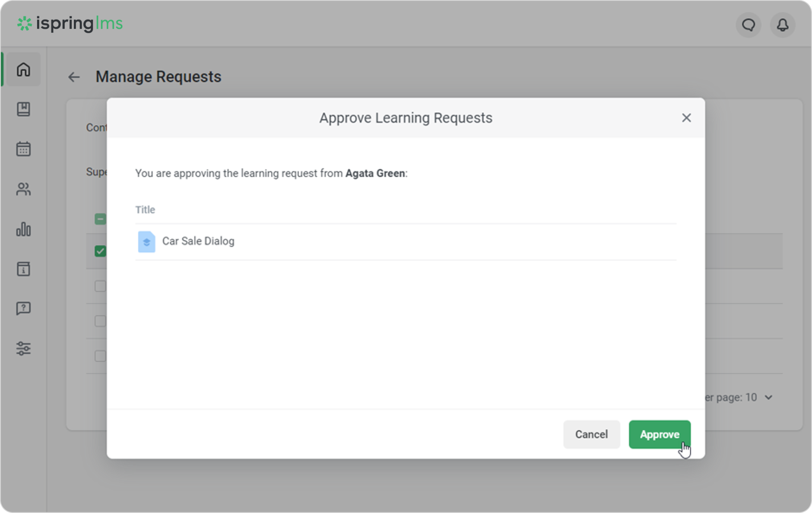Click the back arrow beside Manage Requests

[x=74, y=77]
